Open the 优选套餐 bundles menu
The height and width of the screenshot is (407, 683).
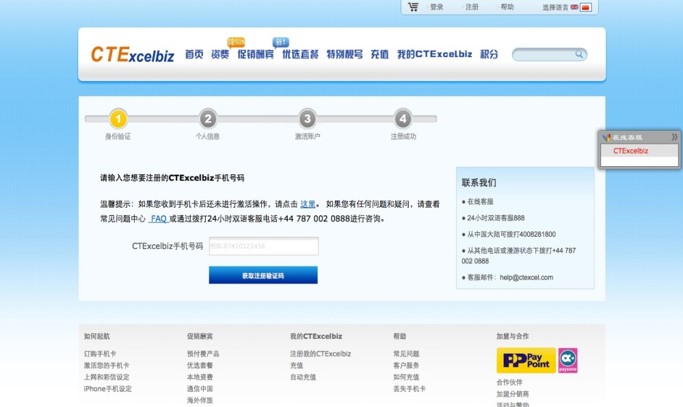coord(300,54)
